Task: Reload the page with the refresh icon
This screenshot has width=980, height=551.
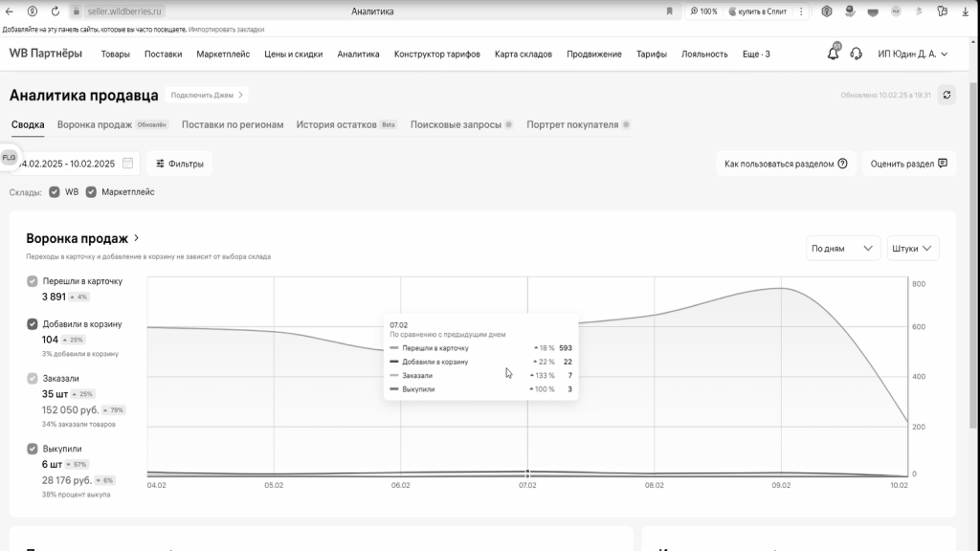Action: pos(55,11)
